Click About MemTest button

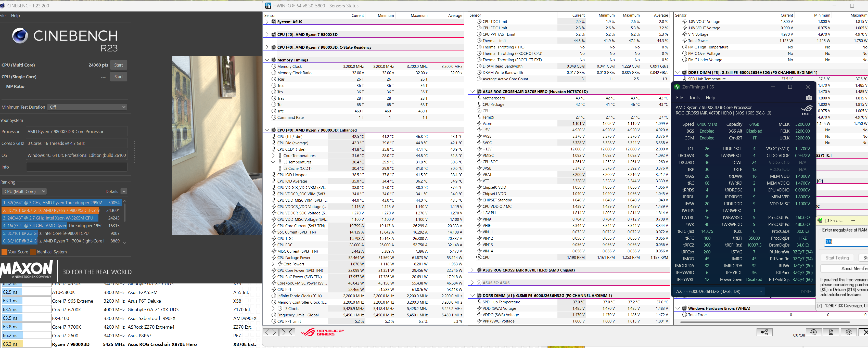pos(845,268)
